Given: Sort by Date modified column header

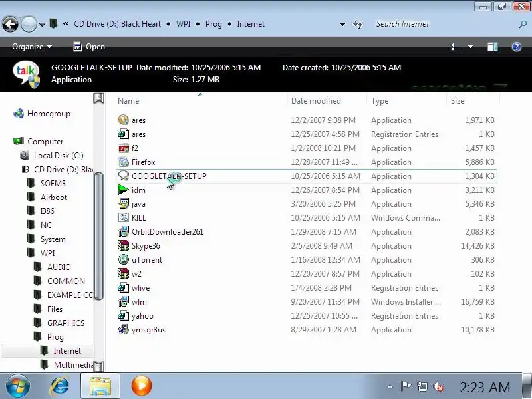Looking at the screenshot, I should tap(316, 101).
